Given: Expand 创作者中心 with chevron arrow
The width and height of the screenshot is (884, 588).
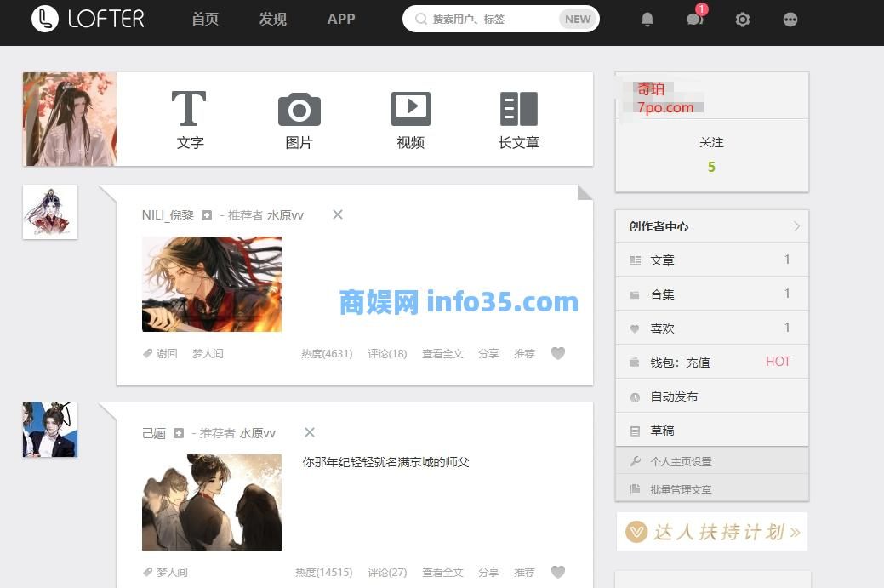Looking at the screenshot, I should [796, 226].
